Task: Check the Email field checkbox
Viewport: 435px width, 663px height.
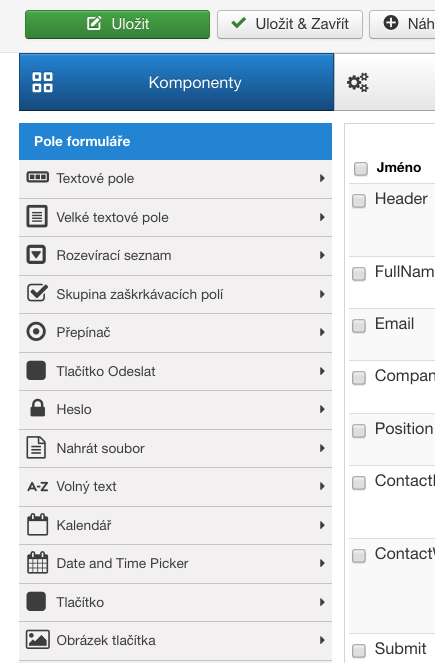Action: (359, 326)
